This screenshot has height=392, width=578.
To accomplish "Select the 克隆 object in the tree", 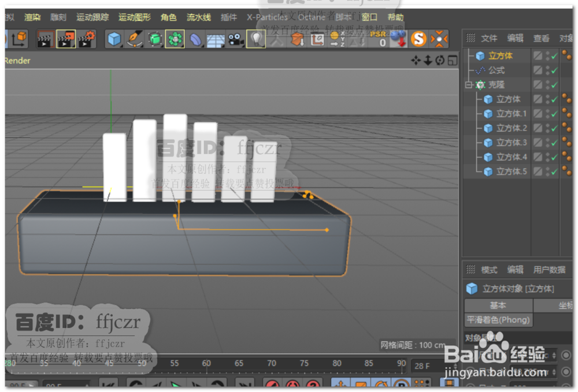I will (497, 85).
